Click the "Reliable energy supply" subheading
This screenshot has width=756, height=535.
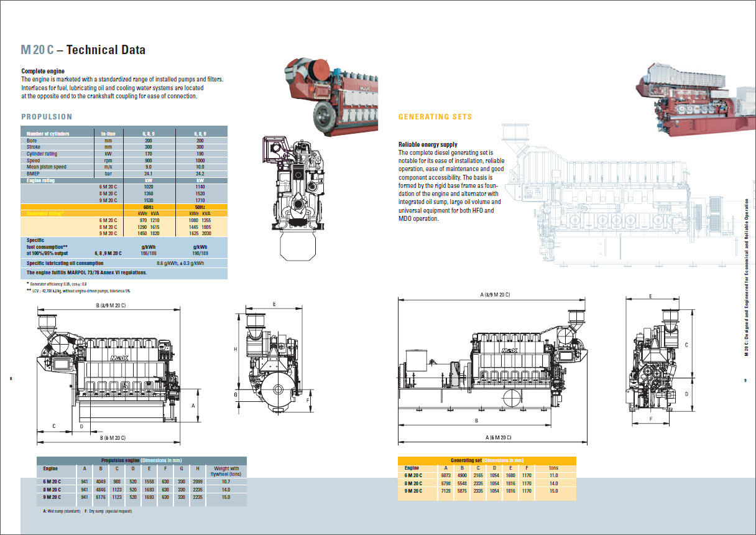(x=428, y=145)
